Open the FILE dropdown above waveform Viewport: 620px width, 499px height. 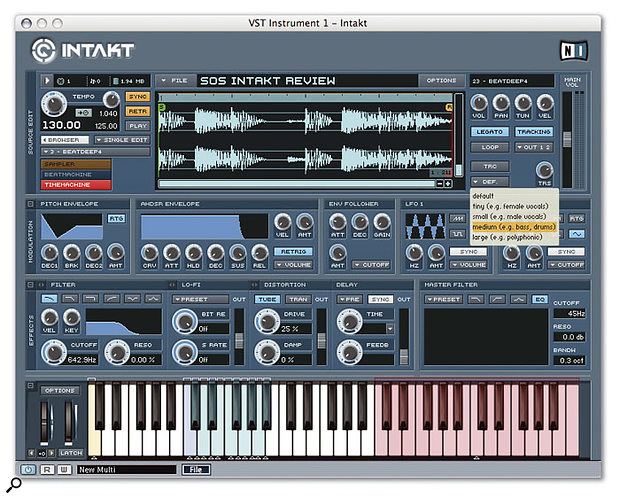coord(175,81)
